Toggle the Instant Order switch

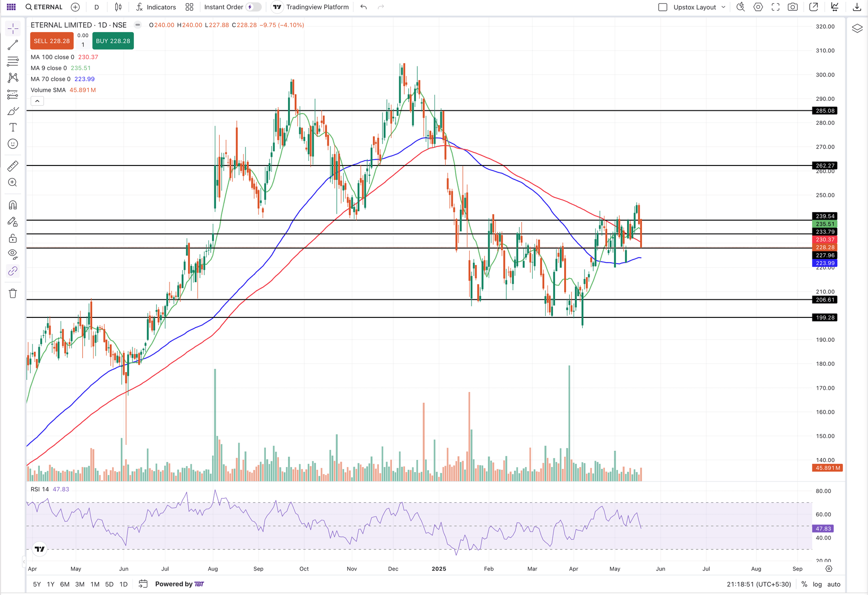[x=254, y=7]
